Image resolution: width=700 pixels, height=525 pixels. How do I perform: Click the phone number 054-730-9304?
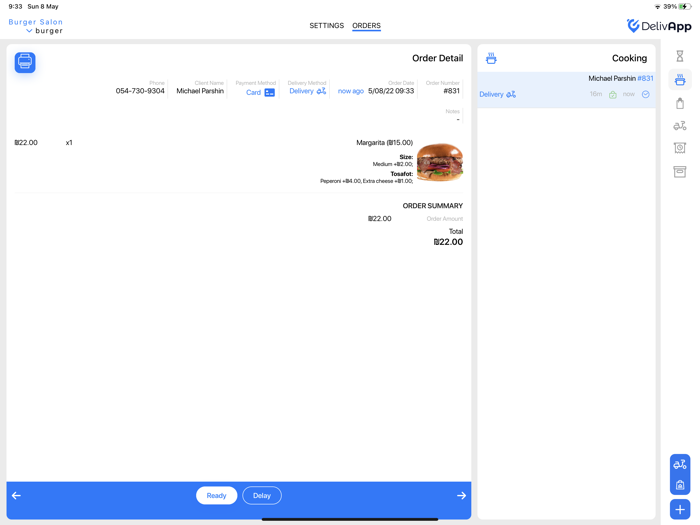140,91
